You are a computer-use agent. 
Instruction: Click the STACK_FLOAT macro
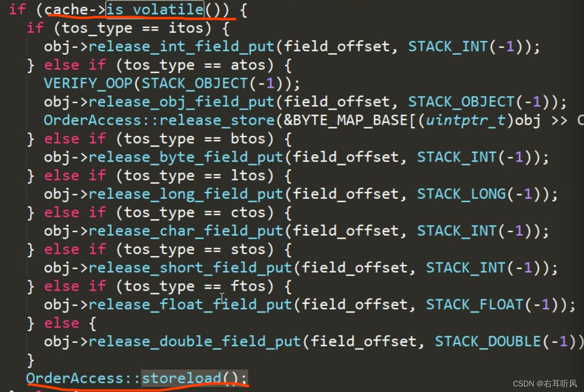click(474, 305)
